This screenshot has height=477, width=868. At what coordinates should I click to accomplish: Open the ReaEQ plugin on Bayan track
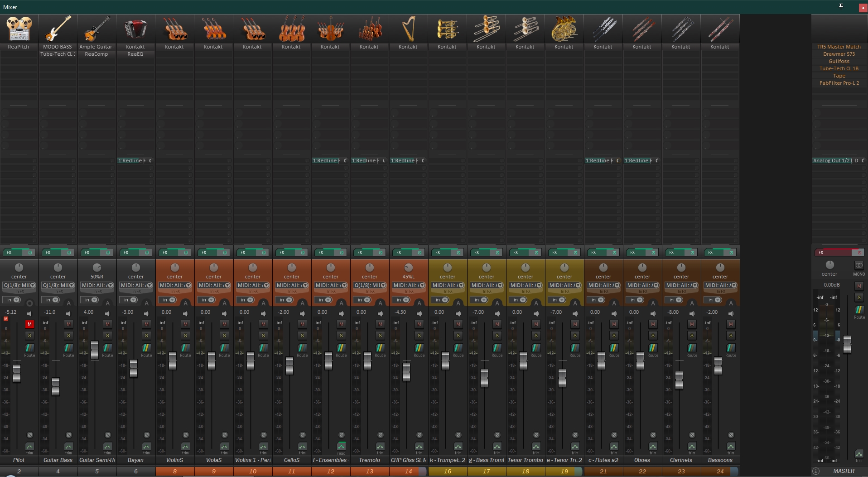click(135, 54)
